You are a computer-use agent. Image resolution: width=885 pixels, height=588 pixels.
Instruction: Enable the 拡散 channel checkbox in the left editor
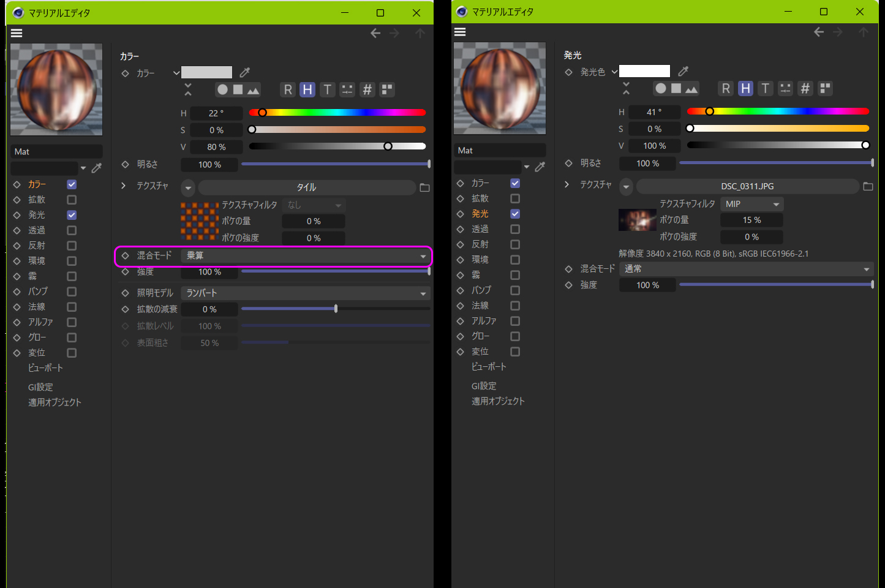coord(72,200)
